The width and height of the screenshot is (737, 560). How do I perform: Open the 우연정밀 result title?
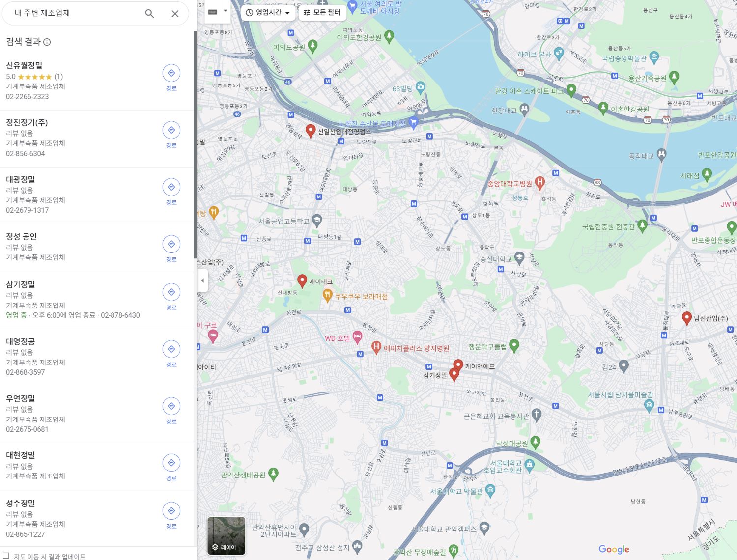(x=21, y=398)
